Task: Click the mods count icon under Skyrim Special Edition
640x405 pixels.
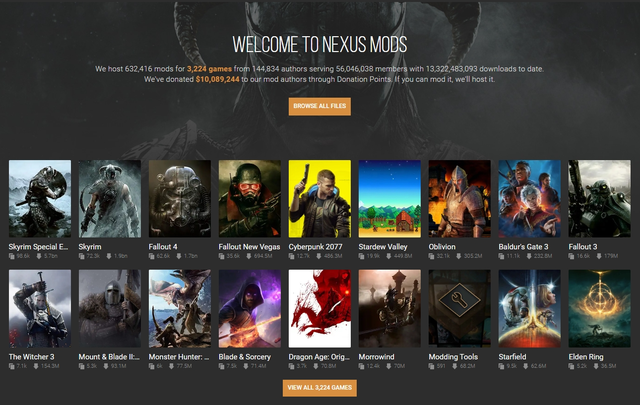Action: pyautogui.click(x=12, y=256)
